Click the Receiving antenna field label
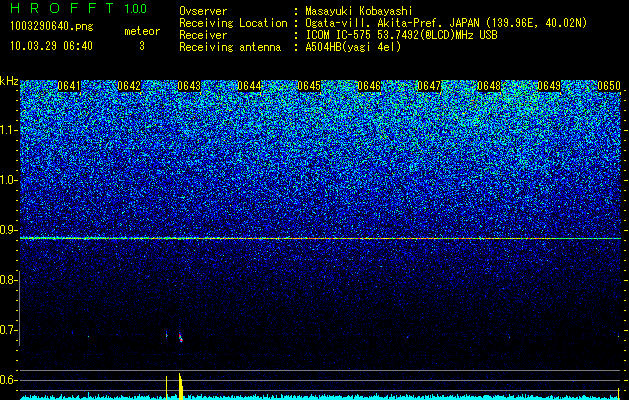This screenshot has height=400, width=629. coord(230,47)
